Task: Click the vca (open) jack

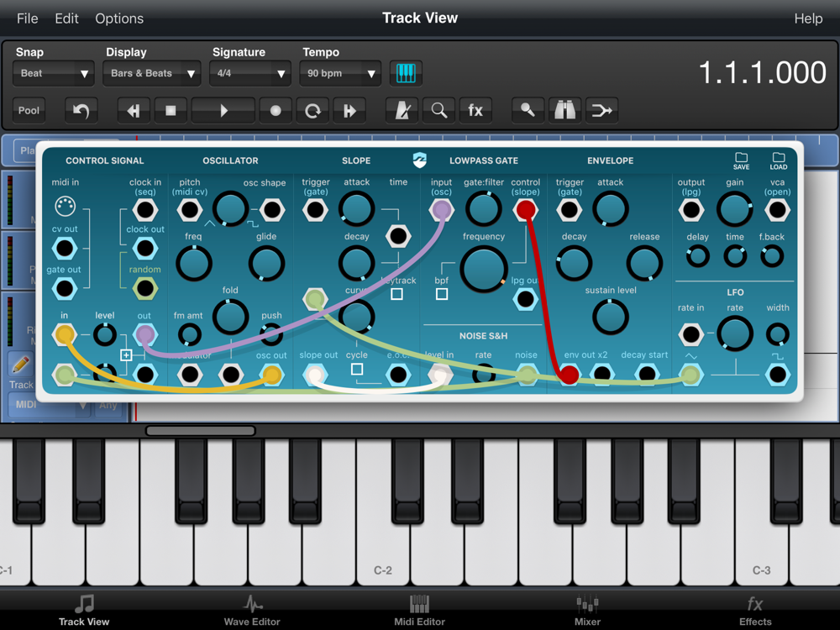Action: [777, 209]
